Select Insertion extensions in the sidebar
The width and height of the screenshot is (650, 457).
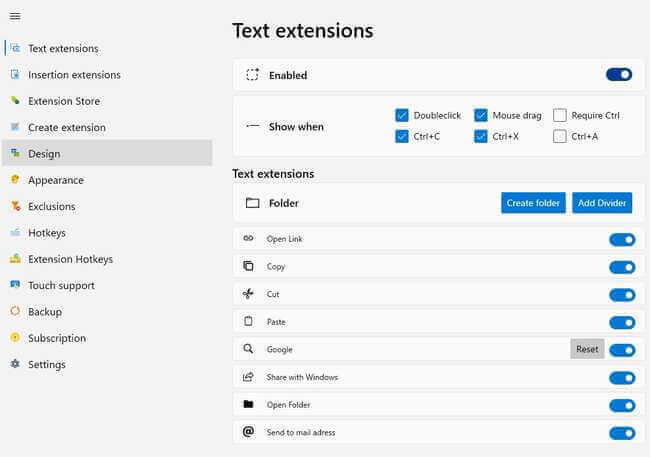click(74, 75)
